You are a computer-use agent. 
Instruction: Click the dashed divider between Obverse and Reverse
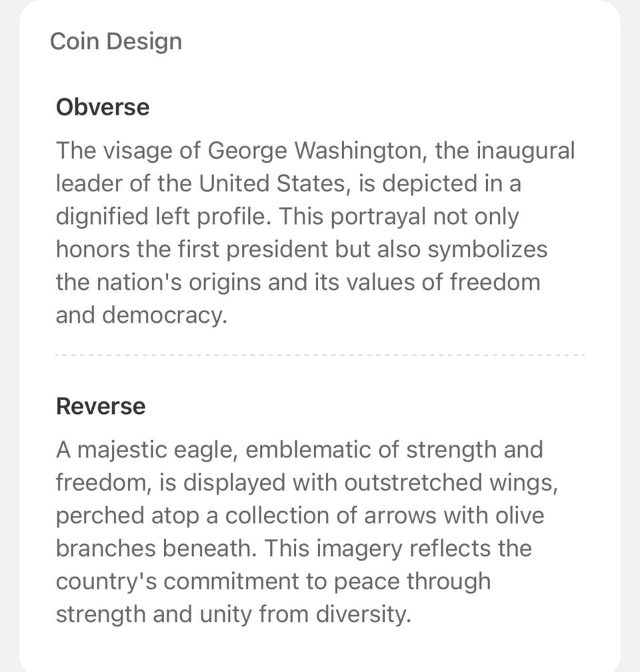click(320, 355)
